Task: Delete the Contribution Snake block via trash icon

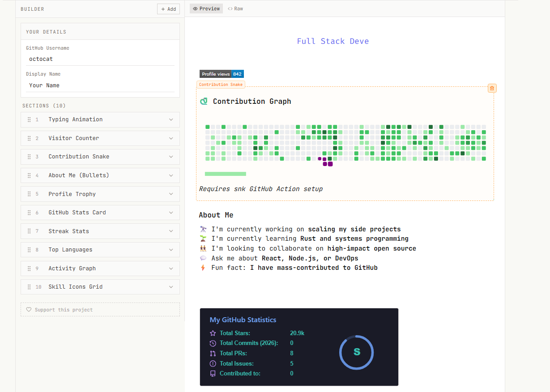Action: pyautogui.click(x=492, y=88)
